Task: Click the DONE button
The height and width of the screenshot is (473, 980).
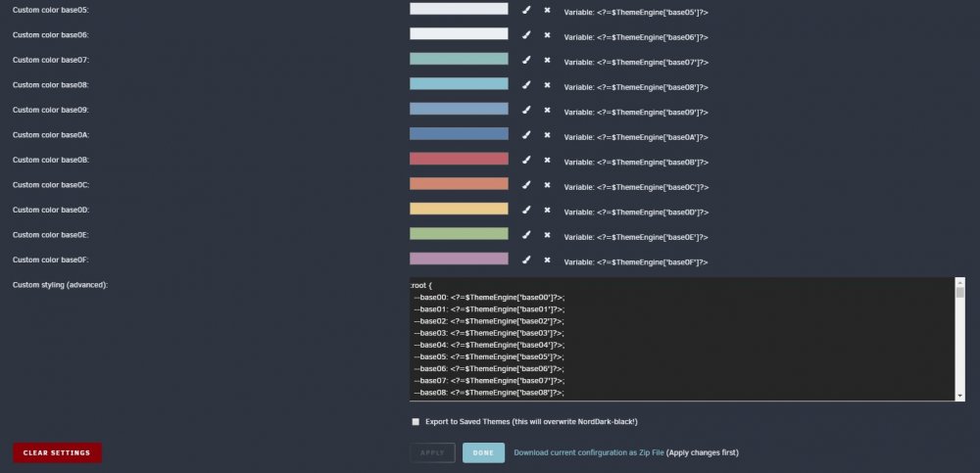Action: pyautogui.click(x=484, y=453)
